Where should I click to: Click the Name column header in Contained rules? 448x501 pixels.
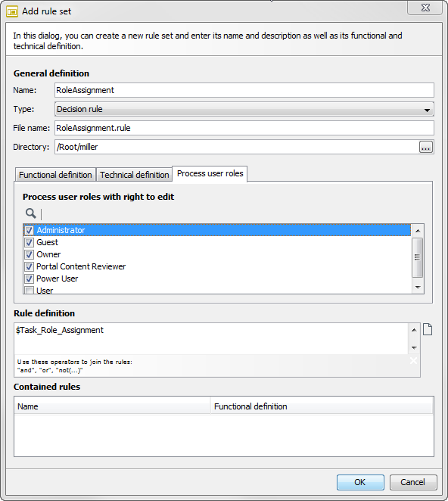(x=112, y=406)
